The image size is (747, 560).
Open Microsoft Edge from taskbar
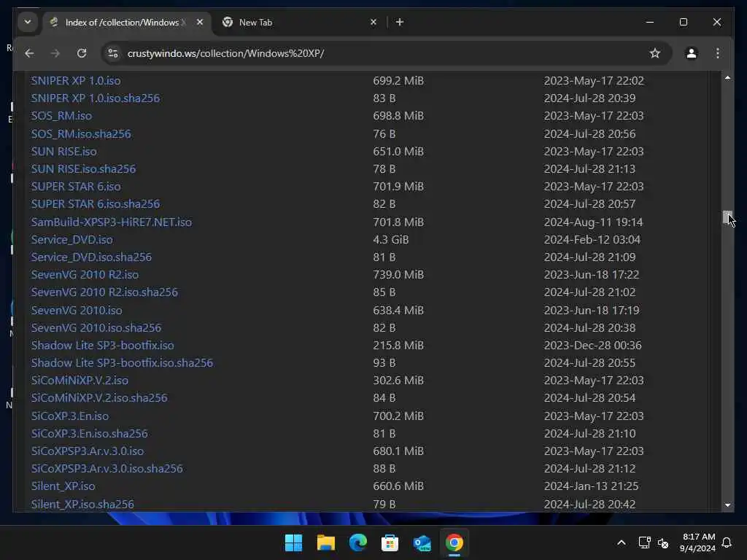357,542
